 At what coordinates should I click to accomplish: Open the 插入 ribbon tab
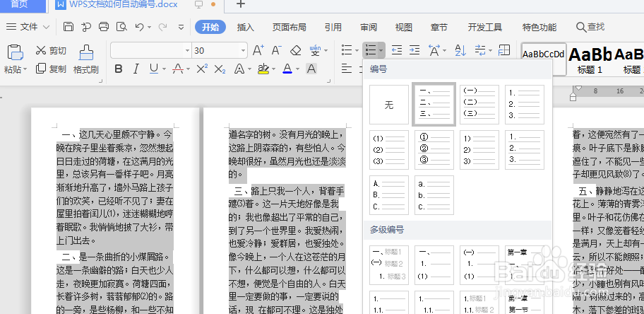click(246, 27)
